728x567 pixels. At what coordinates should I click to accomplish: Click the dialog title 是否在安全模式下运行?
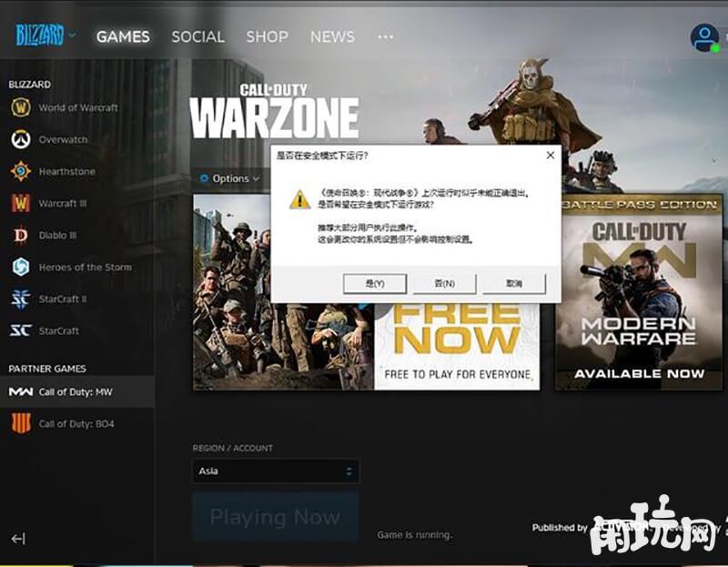click(322, 155)
